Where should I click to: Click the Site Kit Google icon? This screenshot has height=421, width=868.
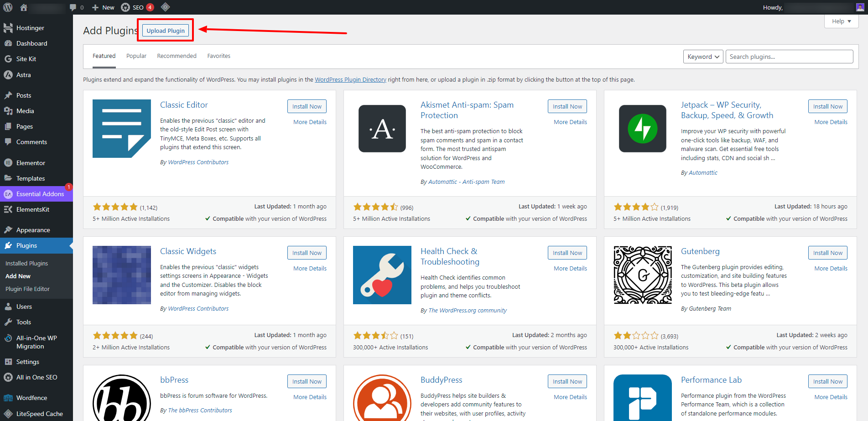[8, 59]
